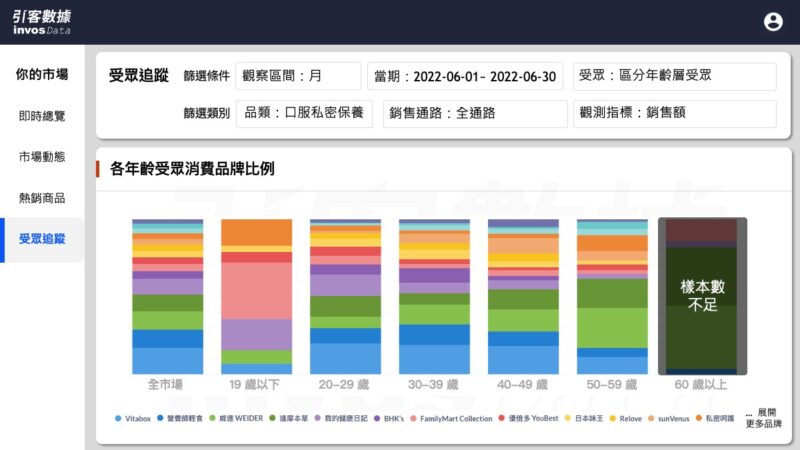Screen dimensions: 800x450
Task: Open the 觀察區間 period dropdown
Action: click(298, 76)
